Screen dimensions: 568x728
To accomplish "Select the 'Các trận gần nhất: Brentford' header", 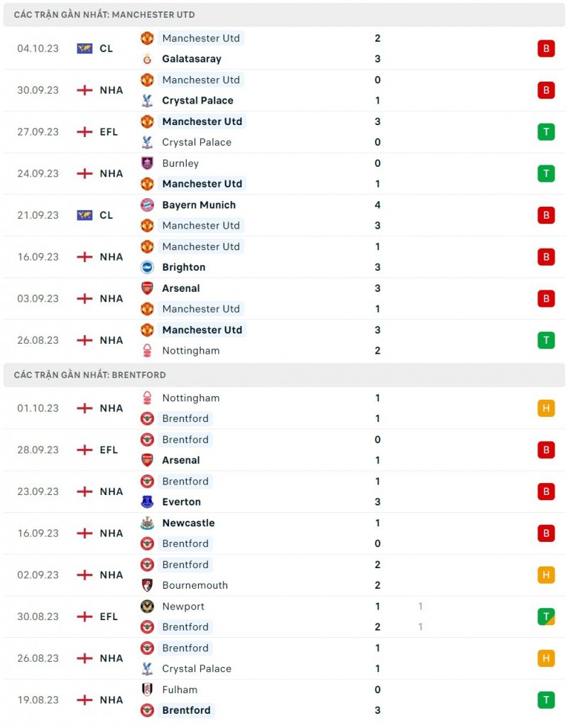I will pyautogui.click(x=90, y=374).
